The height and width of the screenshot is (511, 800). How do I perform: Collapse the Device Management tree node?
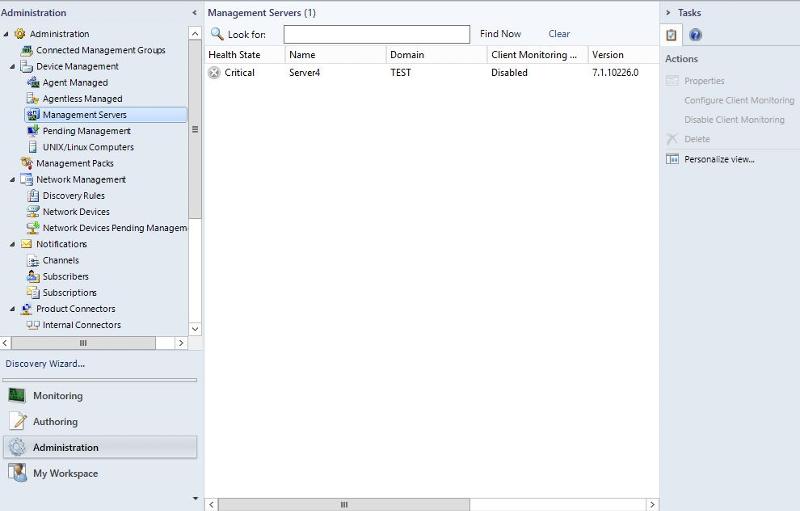12,67
